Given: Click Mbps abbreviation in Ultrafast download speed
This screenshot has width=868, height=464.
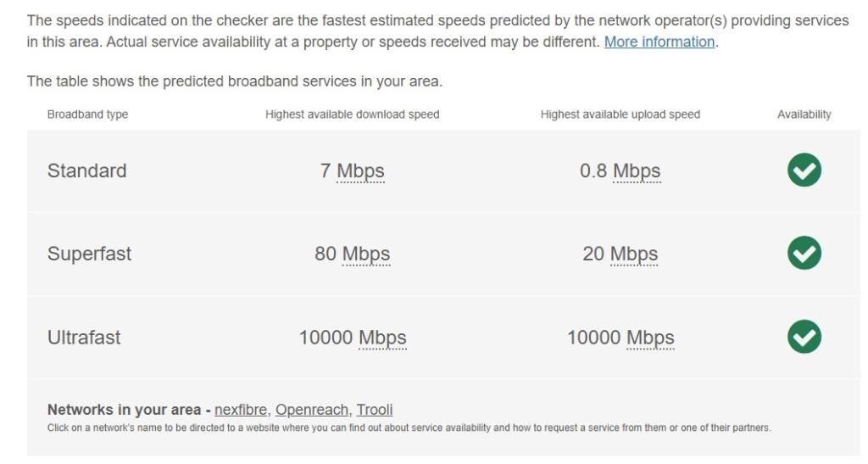Looking at the screenshot, I should tap(382, 338).
